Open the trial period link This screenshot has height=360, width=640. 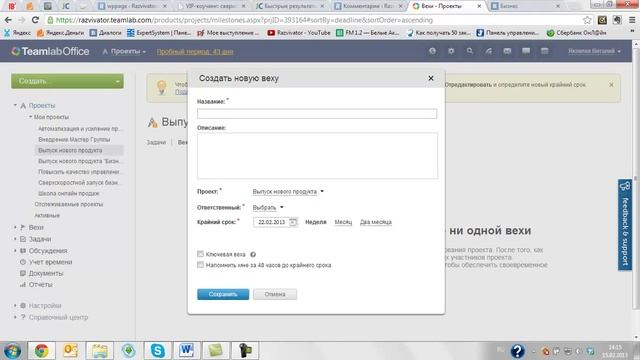(195, 51)
